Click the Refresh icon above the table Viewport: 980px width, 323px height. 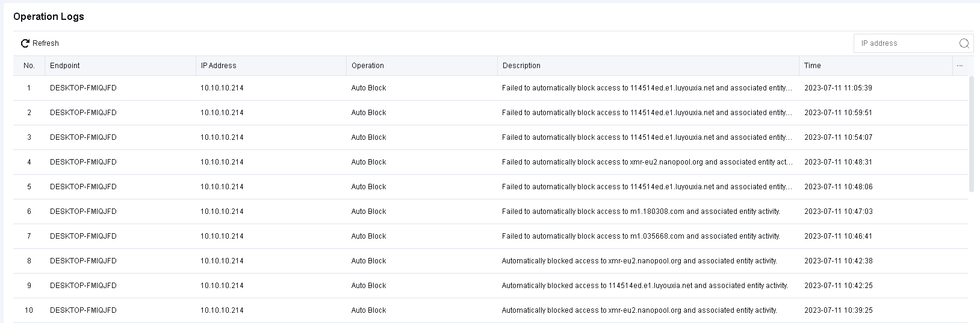[x=25, y=43]
